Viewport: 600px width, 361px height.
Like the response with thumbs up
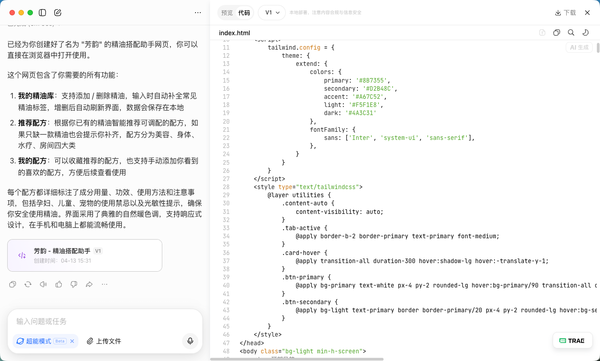59,284
